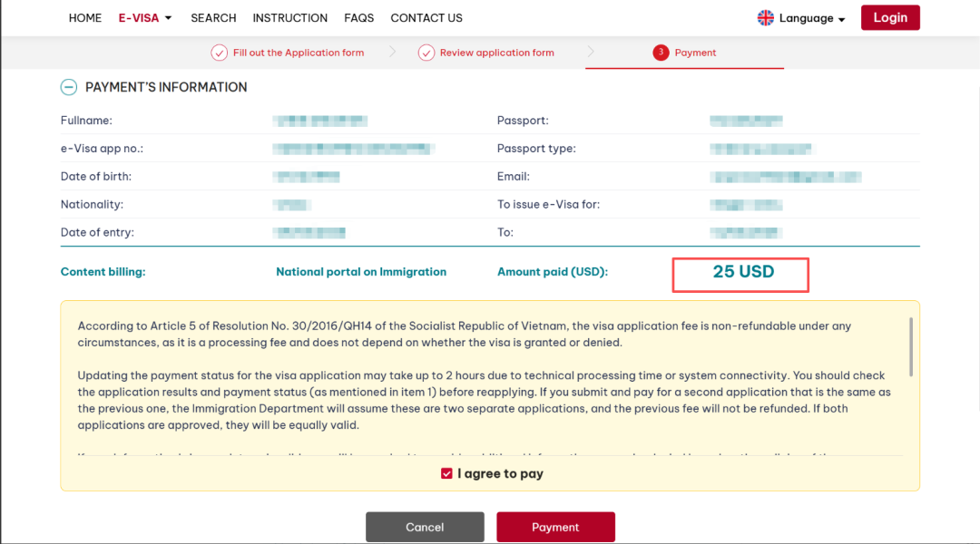Click the red Login button
980x544 pixels.
[x=890, y=17]
